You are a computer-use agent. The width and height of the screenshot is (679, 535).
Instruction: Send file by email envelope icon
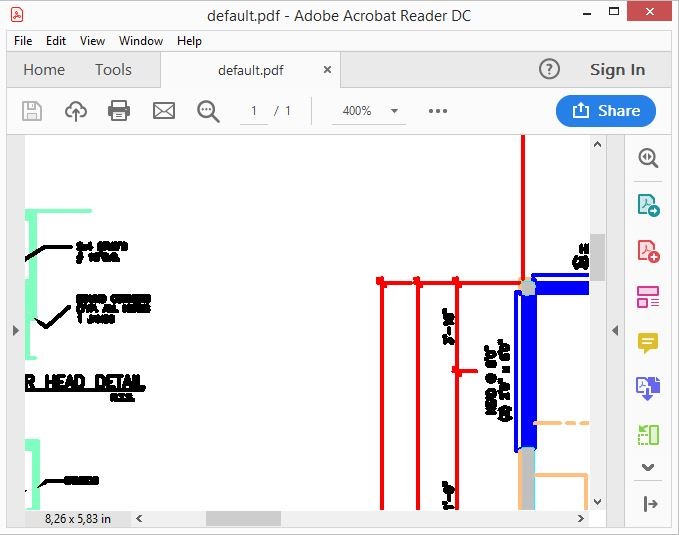164,111
